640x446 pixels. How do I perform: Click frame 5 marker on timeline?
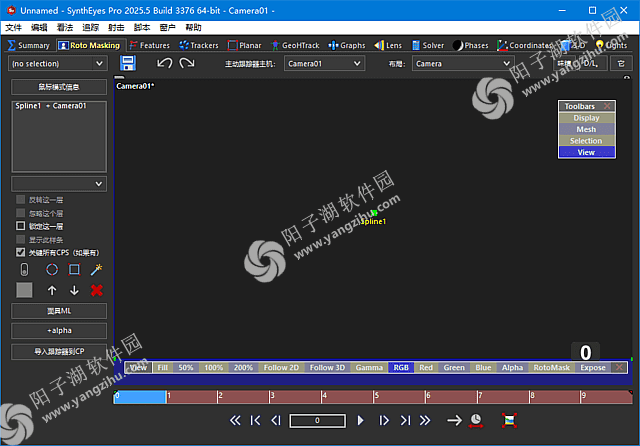(x=376, y=397)
